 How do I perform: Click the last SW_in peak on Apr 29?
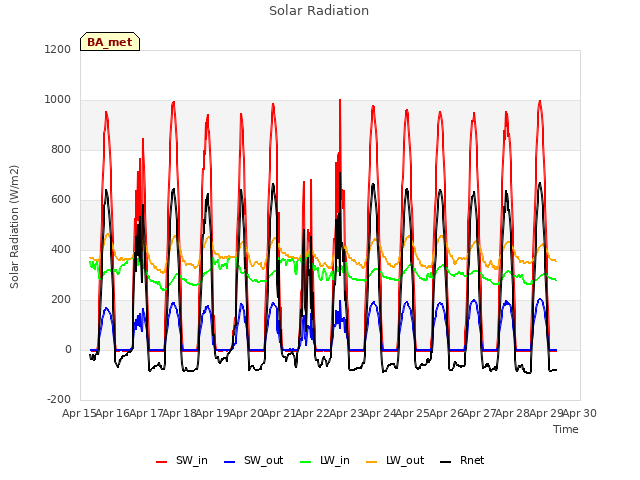pos(540,102)
